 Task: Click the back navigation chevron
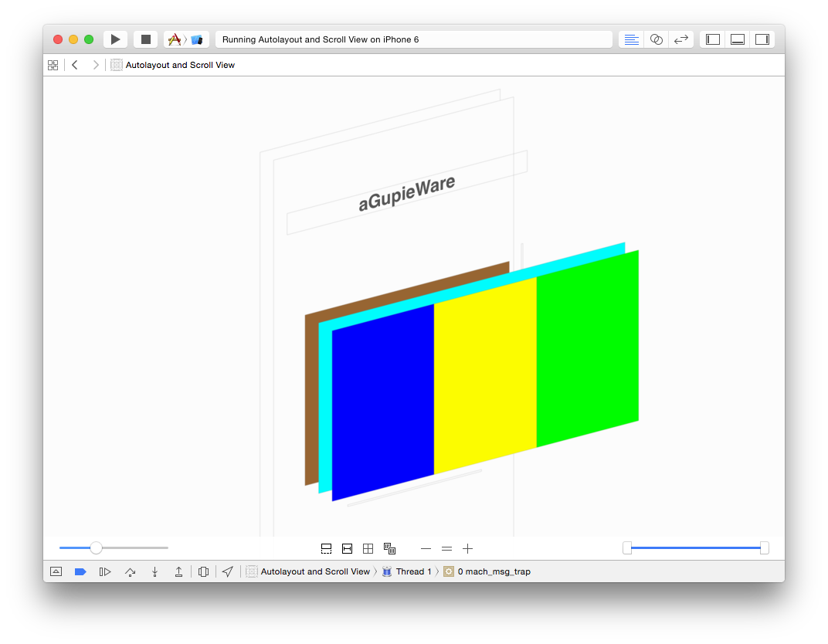(x=74, y=65)
